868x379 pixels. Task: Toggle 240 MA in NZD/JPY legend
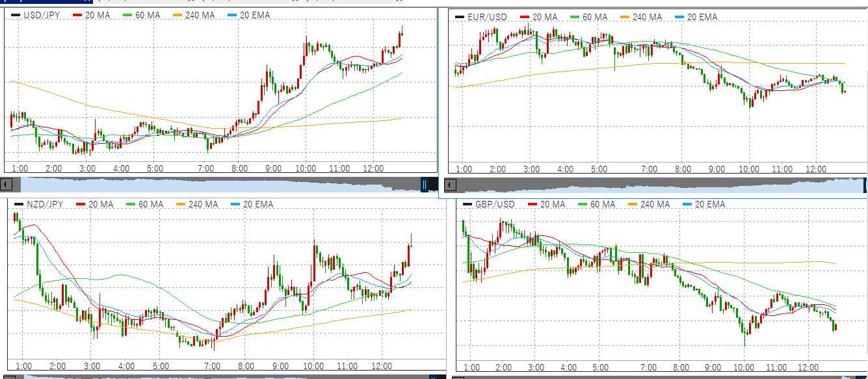(198, 204)
